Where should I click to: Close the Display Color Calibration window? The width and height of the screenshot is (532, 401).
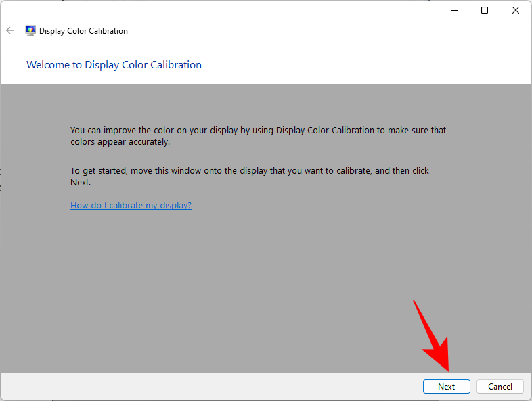516,10
